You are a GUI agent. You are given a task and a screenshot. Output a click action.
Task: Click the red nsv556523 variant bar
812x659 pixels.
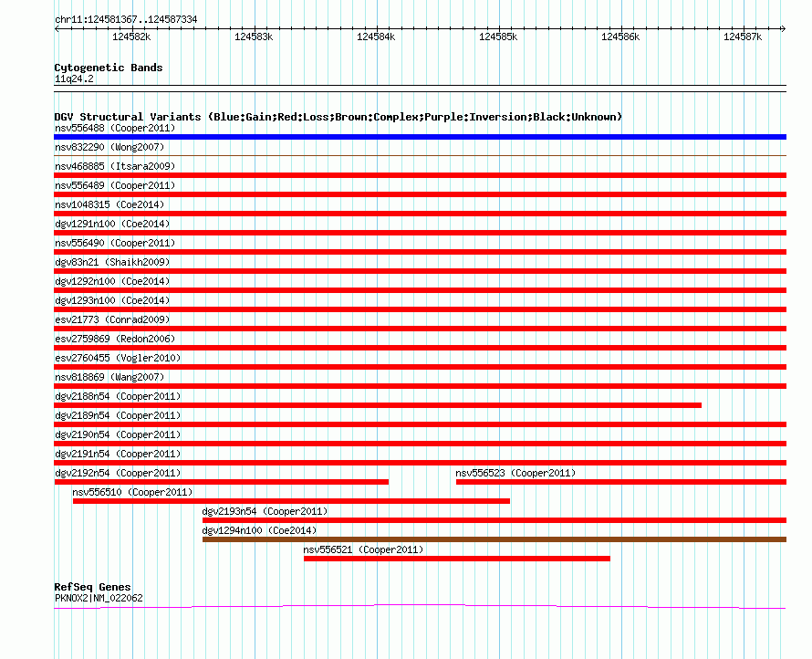621,482
